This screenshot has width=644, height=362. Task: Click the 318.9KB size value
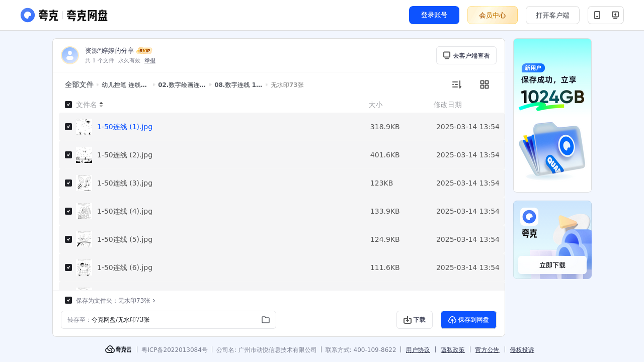click(385, 127)
